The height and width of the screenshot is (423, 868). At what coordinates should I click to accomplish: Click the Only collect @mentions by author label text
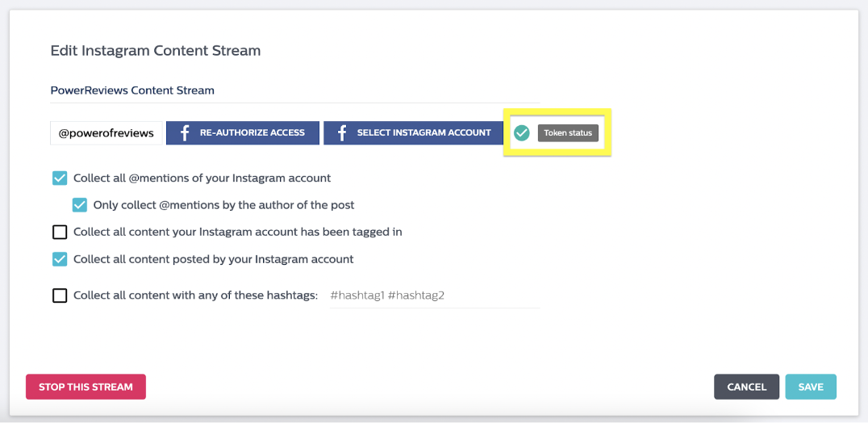223,205
